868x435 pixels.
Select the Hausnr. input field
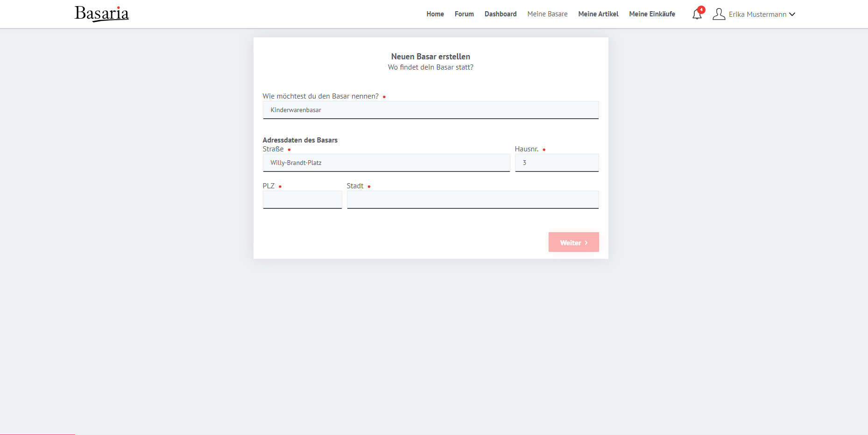pyautogui.click(x=557, y=163)
